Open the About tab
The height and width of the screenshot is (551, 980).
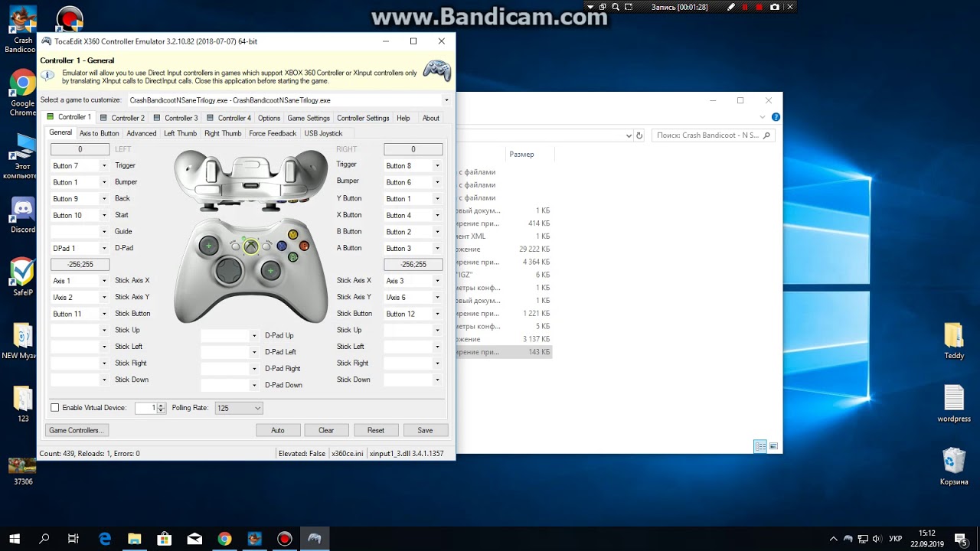(x=431, y=118)
